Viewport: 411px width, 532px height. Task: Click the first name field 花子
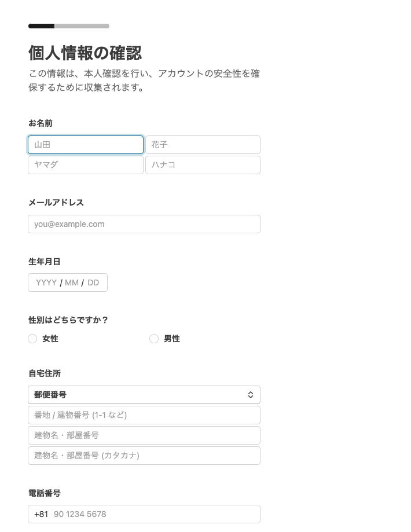pyautogui.click(x=203, y=145)
